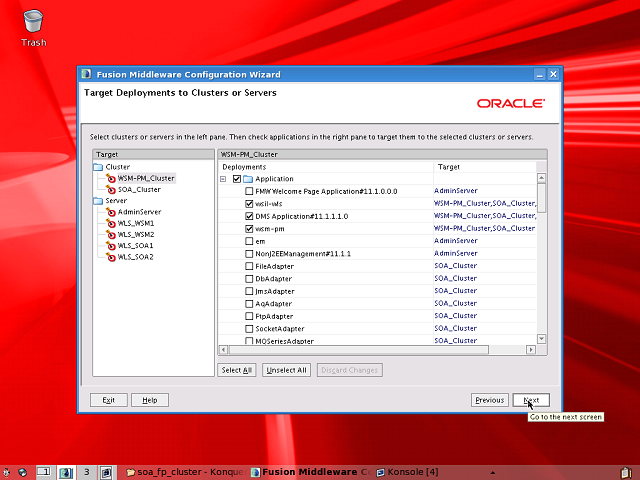Switch to virtual desktop 1 in pager
The width and height of the screenshot is (640, 480).
click(45, 472)
